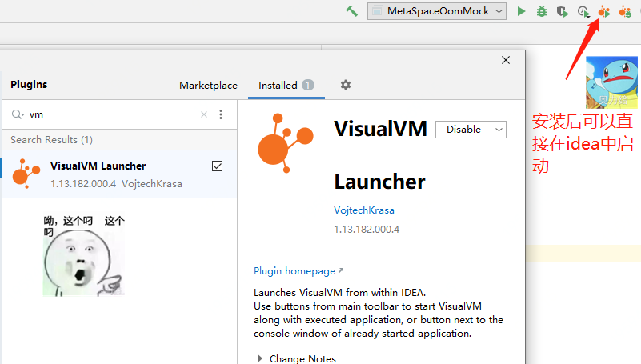The image size is (641, 364).
Task: Start VisualVM along with debug icon
Action: pos(625,11)
